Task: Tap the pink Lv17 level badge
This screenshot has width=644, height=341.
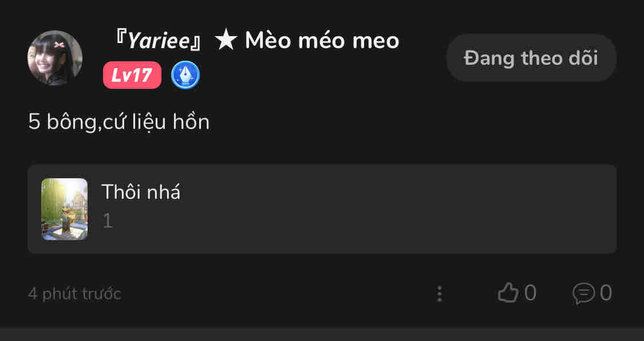Action: click(132, 75)
